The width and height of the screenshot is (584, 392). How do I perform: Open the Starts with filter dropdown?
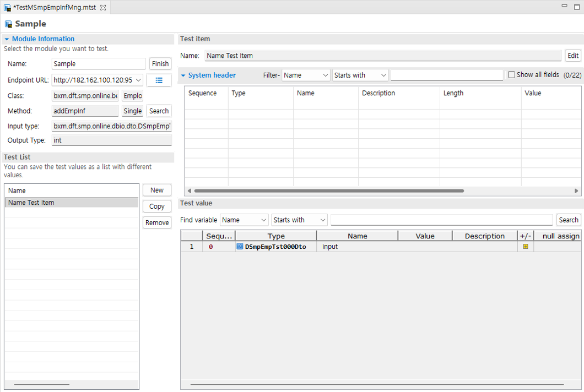360,75
